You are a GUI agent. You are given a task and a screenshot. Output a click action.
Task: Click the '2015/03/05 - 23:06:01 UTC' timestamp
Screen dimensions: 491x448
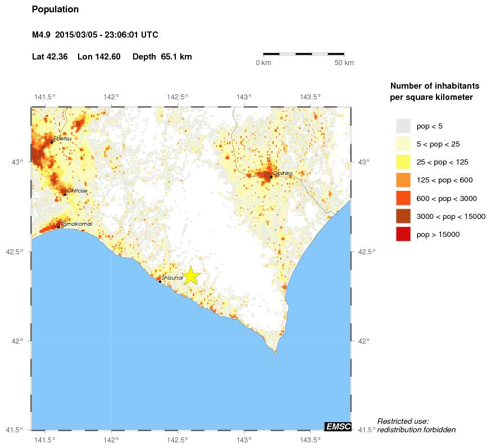tap(106, 34)
